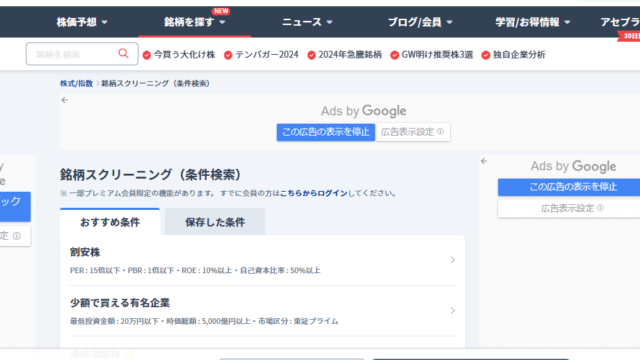Click the こちらからログイン login link
The height and width of the screenshot is (360, 640).
[x=313, y=193]
